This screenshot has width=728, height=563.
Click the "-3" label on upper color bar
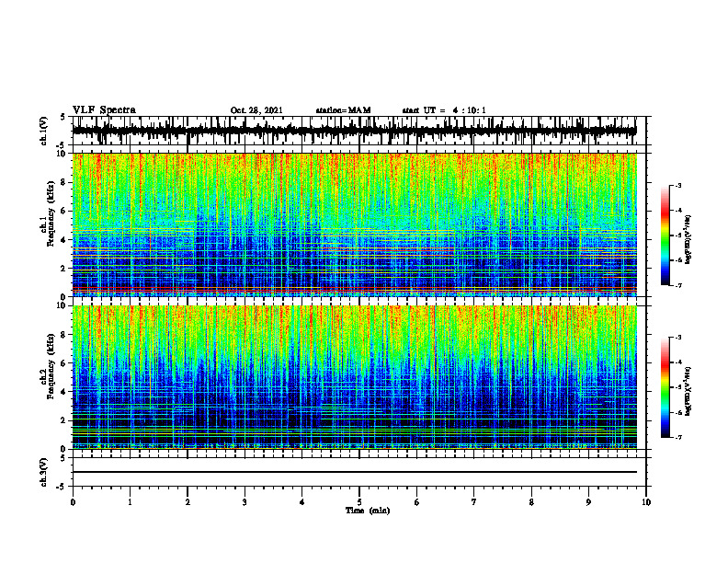677,185
